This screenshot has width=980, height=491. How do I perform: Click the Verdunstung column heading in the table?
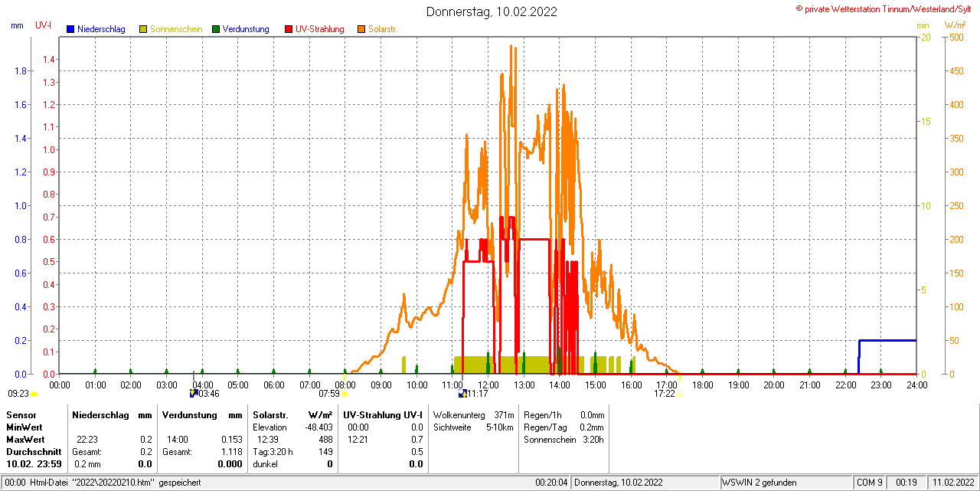click(x=189, y=414)
